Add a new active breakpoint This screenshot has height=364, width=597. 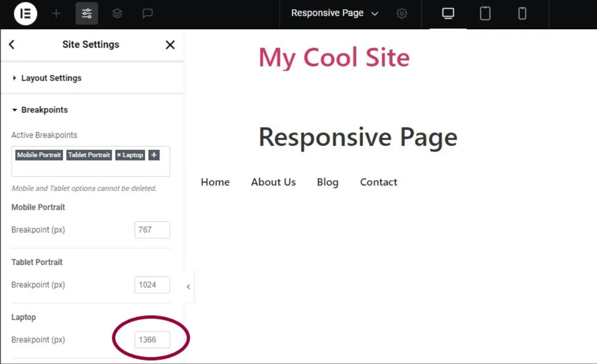pyautogui.click(x=154, y=155)
